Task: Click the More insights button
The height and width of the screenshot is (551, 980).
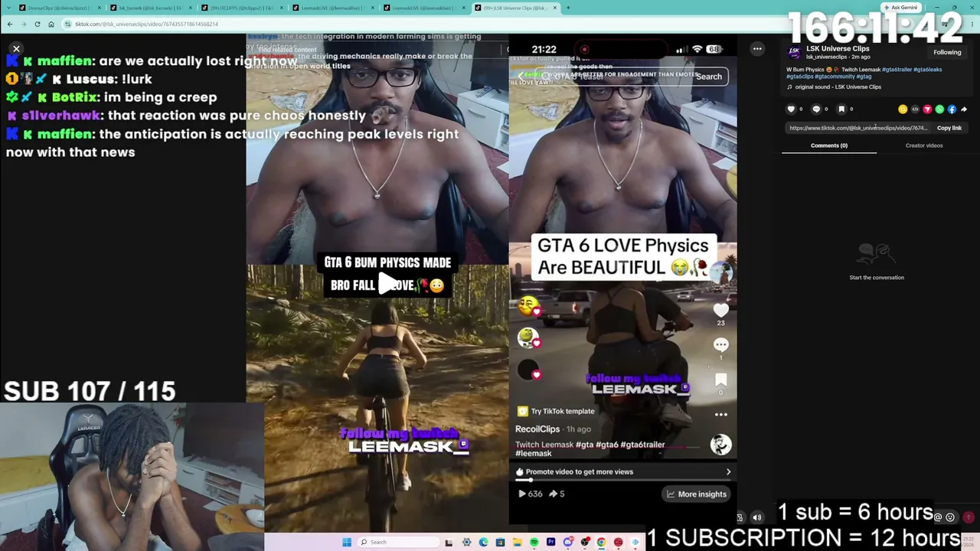Action: pyautogui.click(x=696, y=494)
